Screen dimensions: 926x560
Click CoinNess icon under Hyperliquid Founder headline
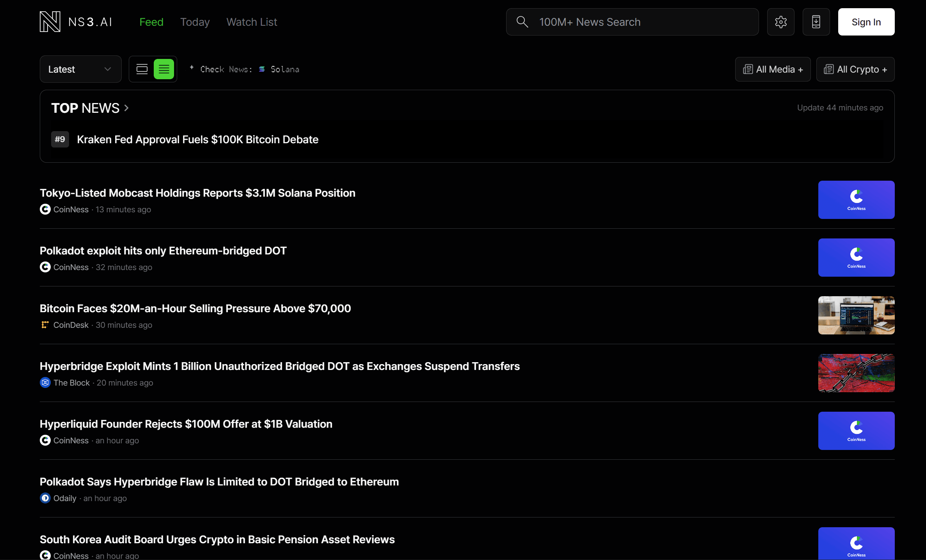pyautogui.click(x=45, y=441)
